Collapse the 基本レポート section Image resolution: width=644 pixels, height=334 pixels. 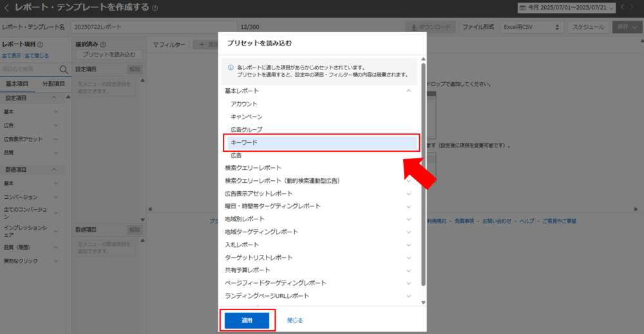click(408, 91)
